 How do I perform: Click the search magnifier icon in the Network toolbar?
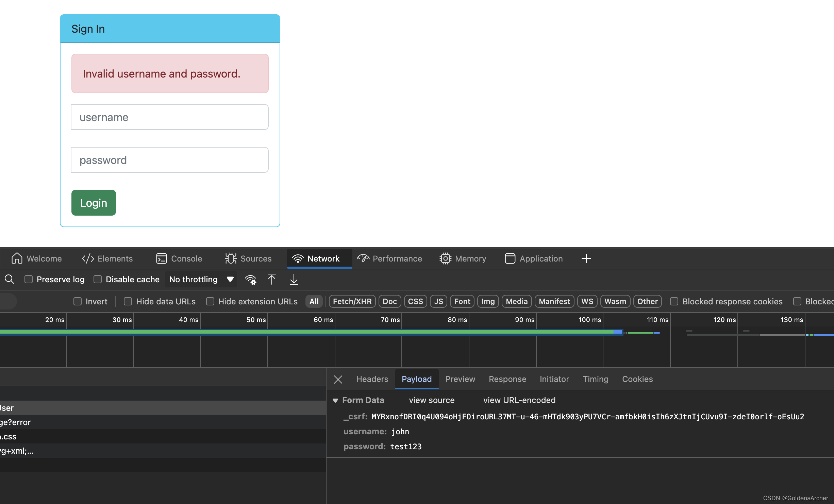10,279
